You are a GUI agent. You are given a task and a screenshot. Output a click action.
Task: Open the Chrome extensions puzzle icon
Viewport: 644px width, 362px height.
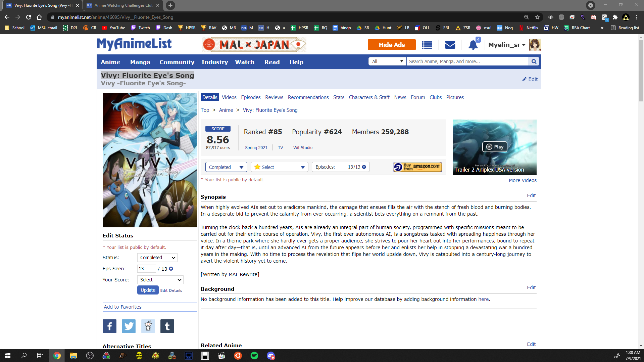tap(615, 17)
